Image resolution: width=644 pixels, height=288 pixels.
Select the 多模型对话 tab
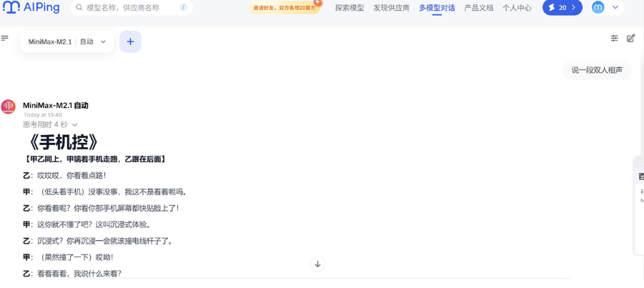[437, 8]
